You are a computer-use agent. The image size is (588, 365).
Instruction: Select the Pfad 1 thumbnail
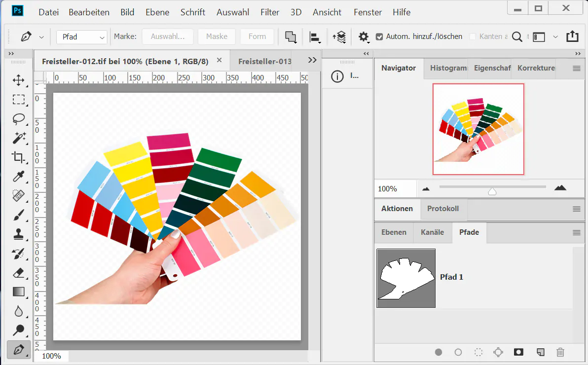(406, 278)
